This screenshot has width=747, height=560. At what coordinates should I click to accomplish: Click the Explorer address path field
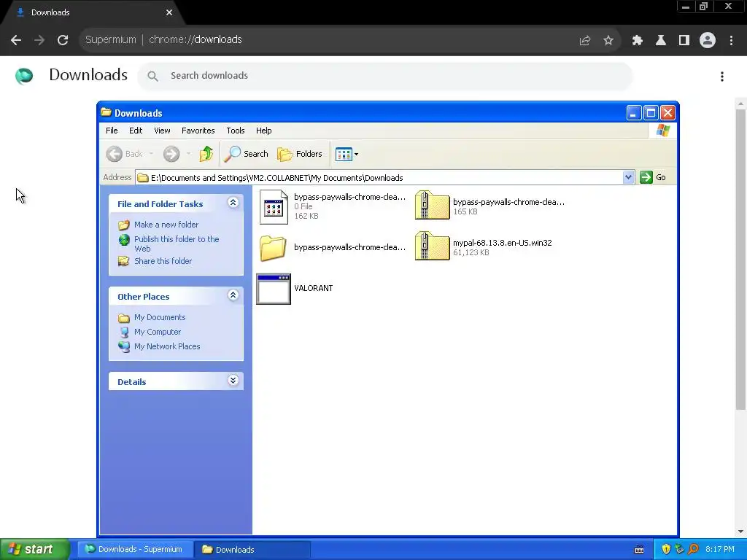point(379,178)
